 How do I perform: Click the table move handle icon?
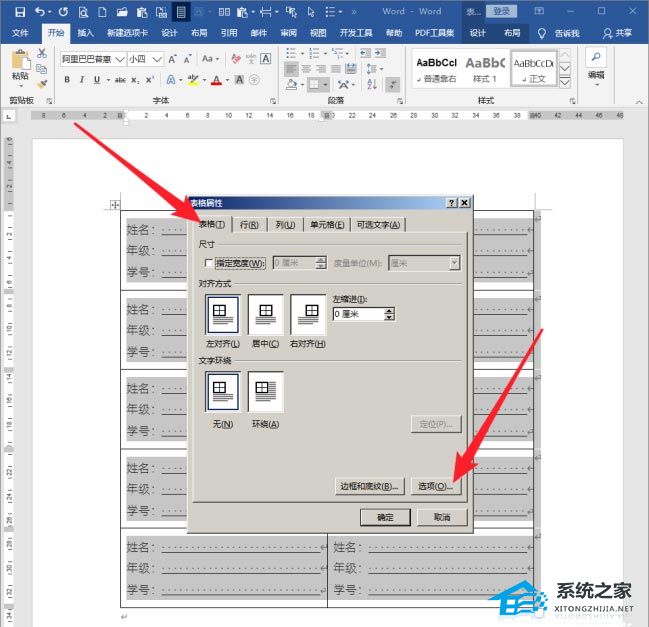pos(115,205)
